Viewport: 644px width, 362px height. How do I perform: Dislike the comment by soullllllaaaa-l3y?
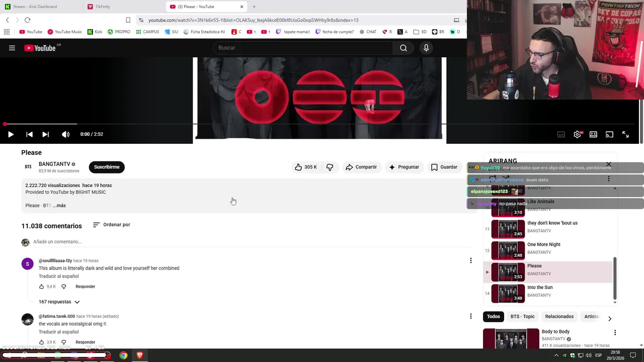point(63,287)
